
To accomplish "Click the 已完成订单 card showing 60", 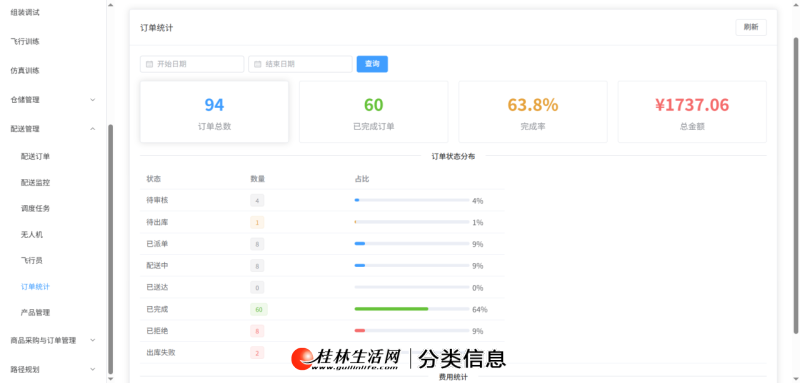I will (373, 112).
